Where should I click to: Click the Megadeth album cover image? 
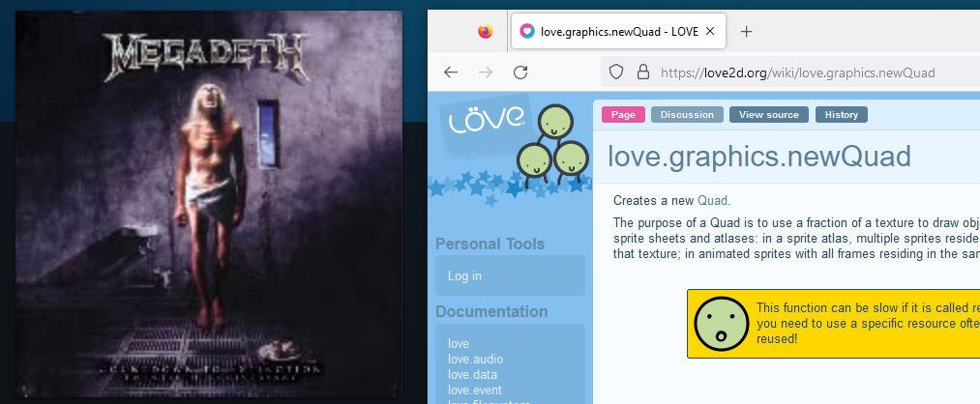coord(209,204)
